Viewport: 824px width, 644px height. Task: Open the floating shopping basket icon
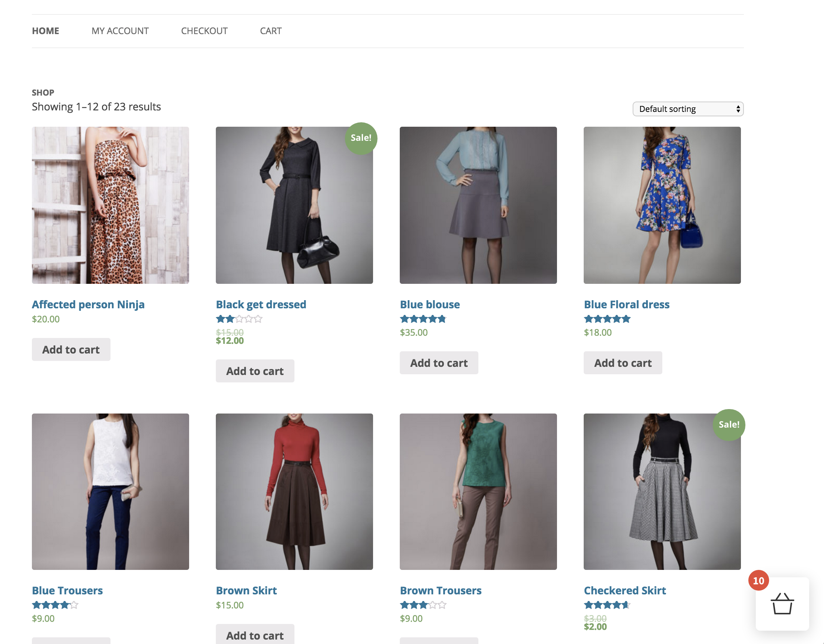(x=782, y=604)
